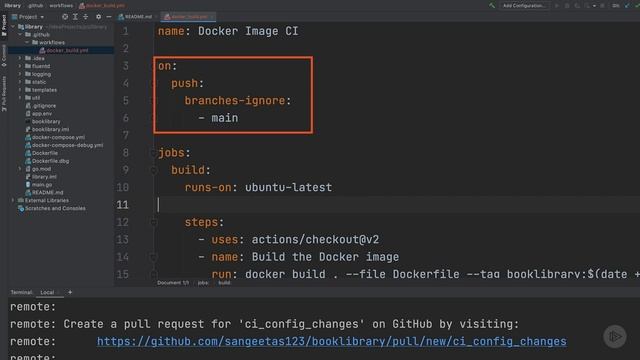This screenshot has height=360, width=640.
Task: Toggle fold marker beside build: line
Action: (x=153, y=170)
